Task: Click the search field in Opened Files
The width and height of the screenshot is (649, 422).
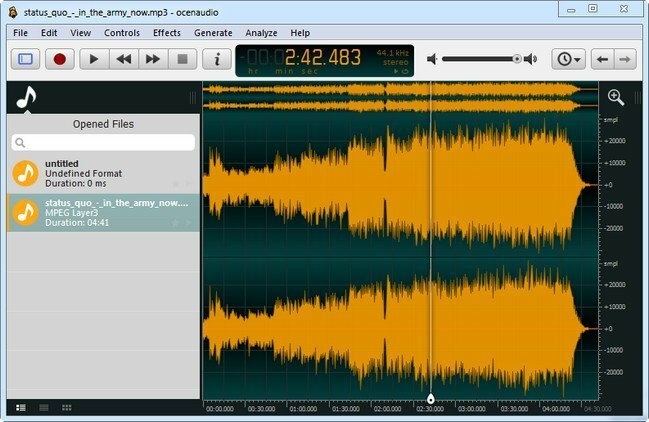Action: point(103,143)
